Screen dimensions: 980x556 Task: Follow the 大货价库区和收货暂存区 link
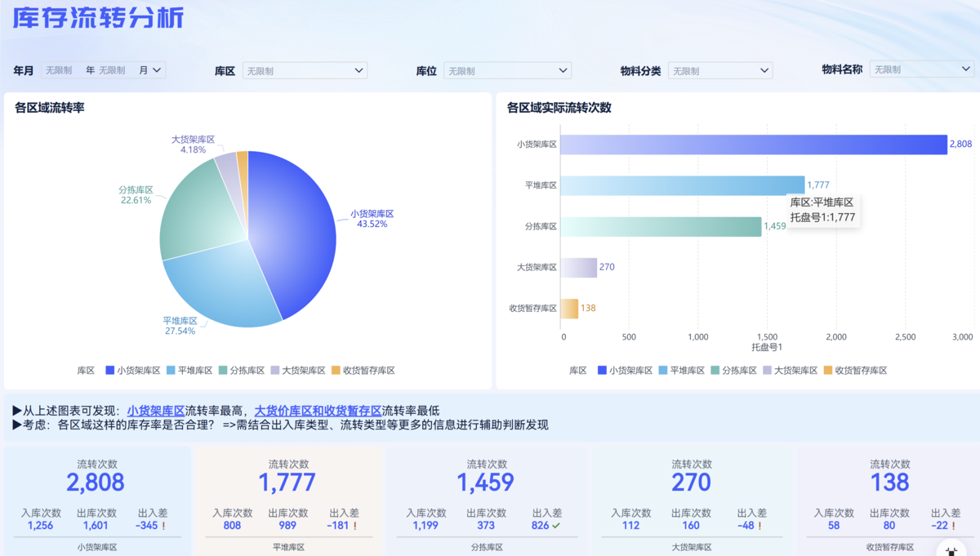click(x=318, y=411)
